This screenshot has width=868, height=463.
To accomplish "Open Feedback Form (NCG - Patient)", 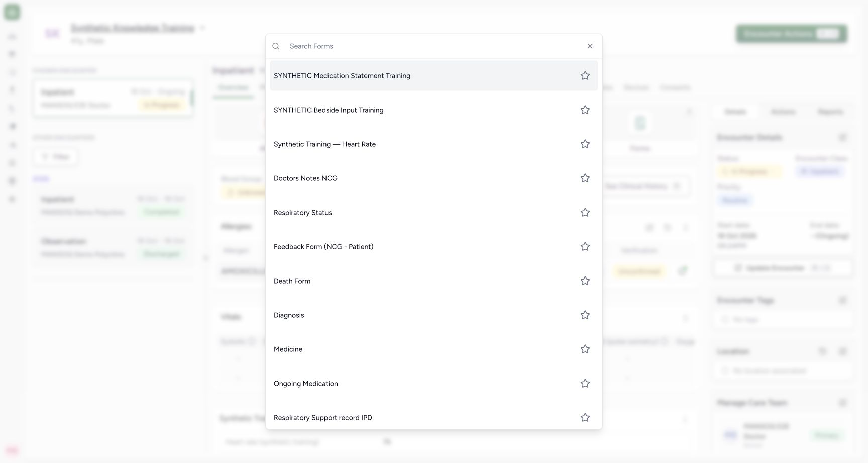I will pos(434,247).
